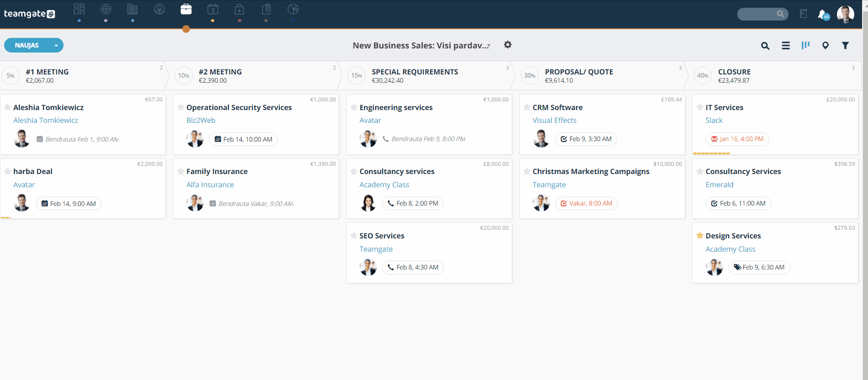
Task: Open the companies building icon in navigation
Action: click(x=132, y=9)
